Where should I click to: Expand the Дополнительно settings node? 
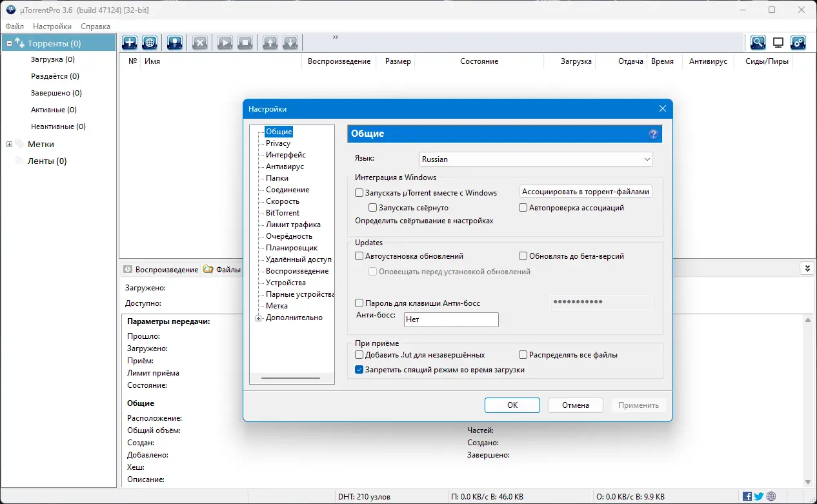click(259, 318)
